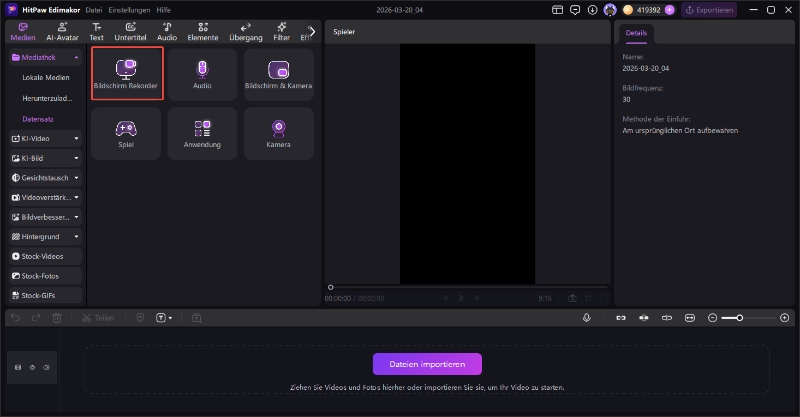Toggle track visibility eye icon in timeline
Viewport: 800px width, 417px height.
32,367
